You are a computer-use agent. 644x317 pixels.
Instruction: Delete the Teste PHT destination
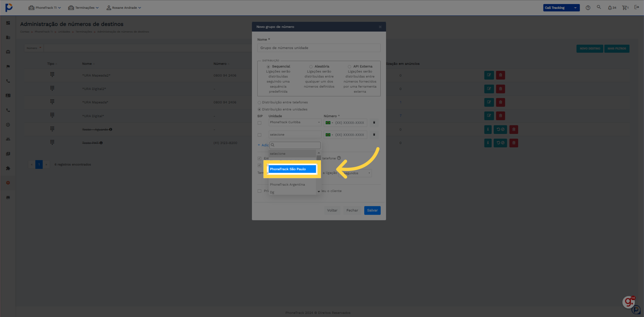pyautogui.click(x=514, y=143)
